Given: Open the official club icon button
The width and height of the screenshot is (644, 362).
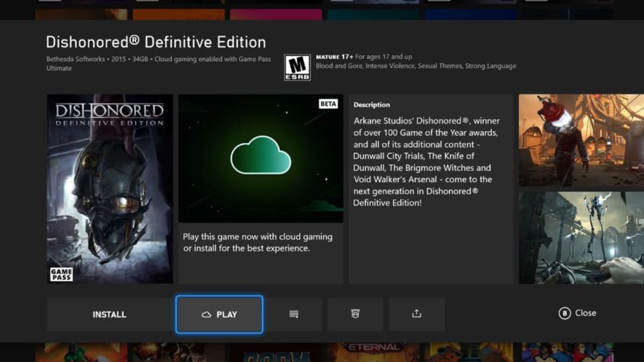Looking at the screenshot, I should [x=355, y=314].
